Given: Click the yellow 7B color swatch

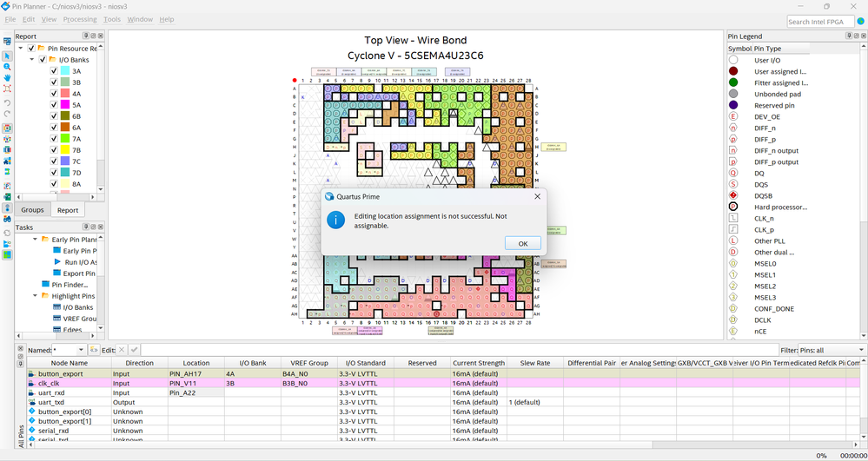Looking at the screenshot, I should (x=65, y=149).
